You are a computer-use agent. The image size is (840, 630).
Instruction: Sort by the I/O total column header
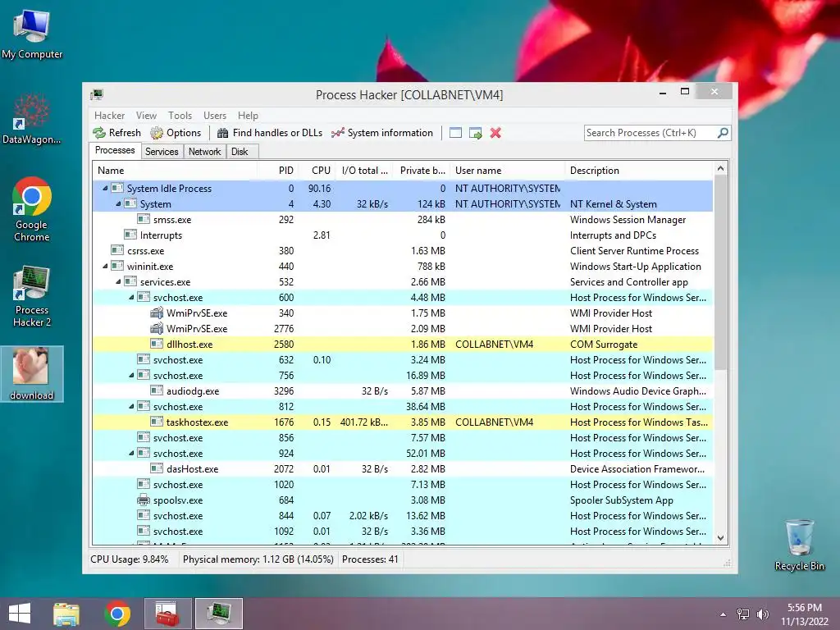[x=364, y=171]
